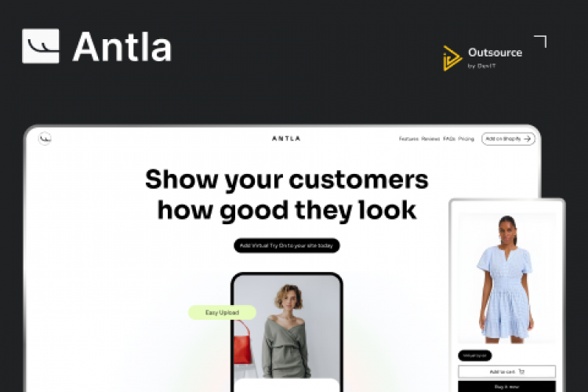Viewport: 588px width, 392px height.
Task: Click the arrow icon in Add on Shopify
Action: 528,139
